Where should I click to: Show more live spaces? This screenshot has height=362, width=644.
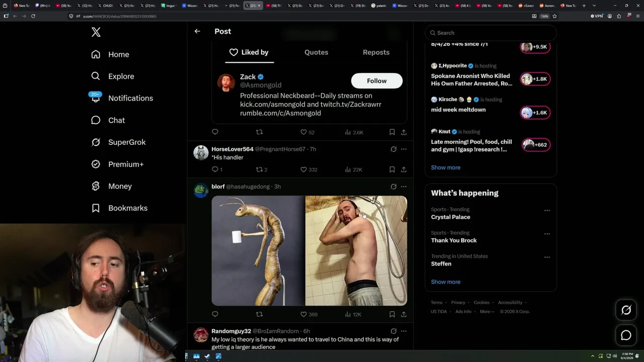pyautogui.click(x=445, y=167)
